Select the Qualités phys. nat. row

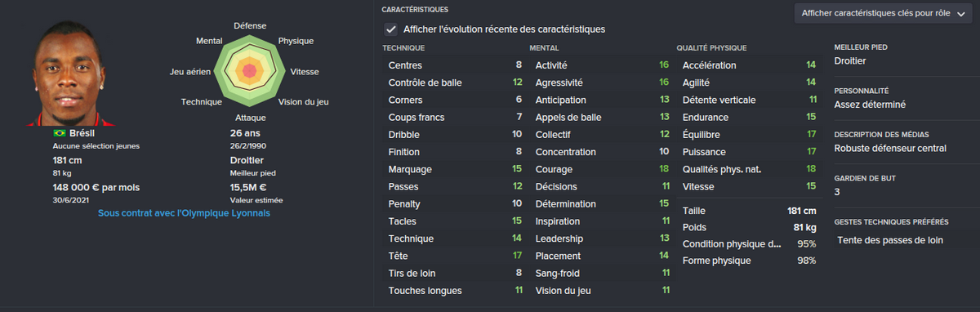[x=749, y=169]
